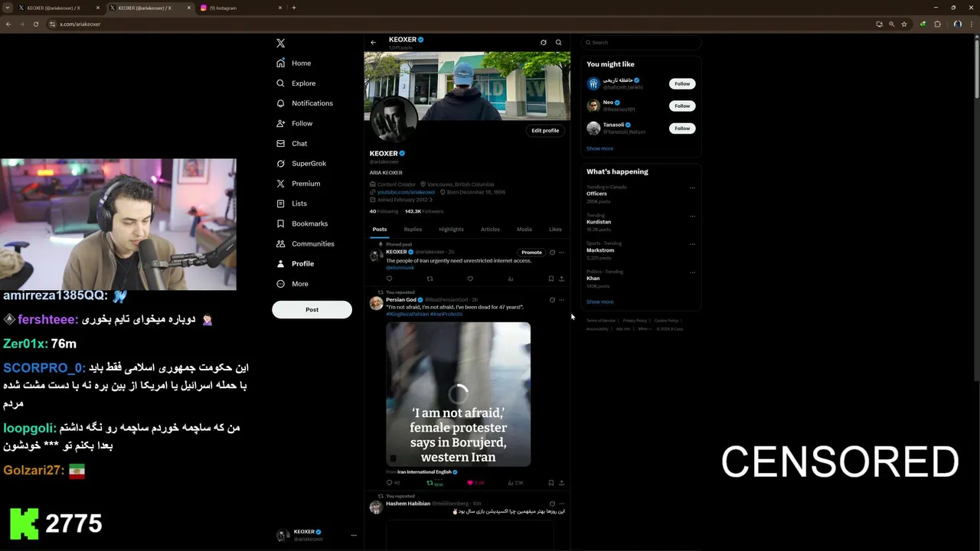The height and width of the screenshot is (551, 980).
Task: Follow the first suggested account
Action: click(x=682, y=84)
